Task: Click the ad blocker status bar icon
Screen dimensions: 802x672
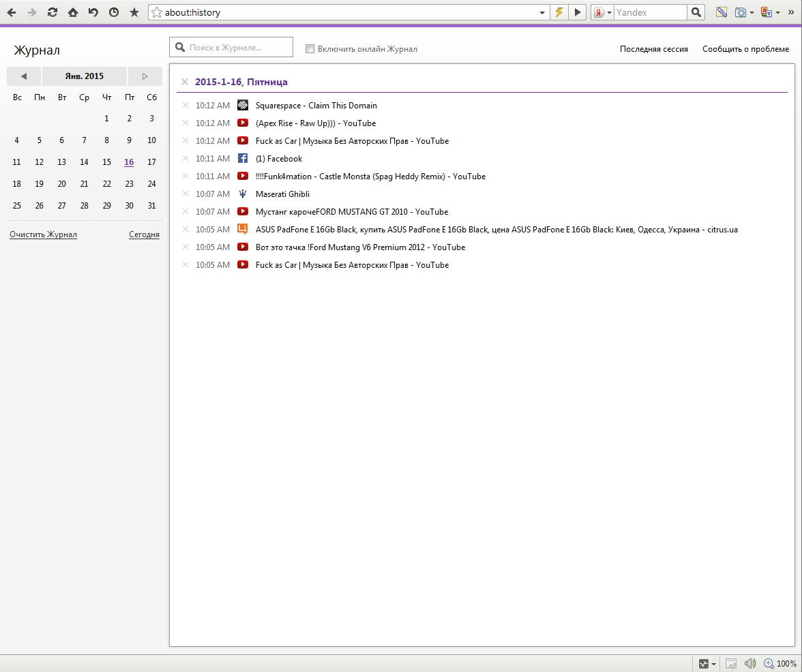Action: (x=731, y=664)
